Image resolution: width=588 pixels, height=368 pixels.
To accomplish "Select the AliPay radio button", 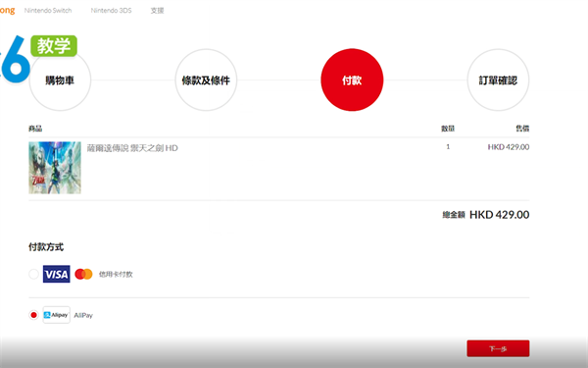I will click(x=33, y=315).
